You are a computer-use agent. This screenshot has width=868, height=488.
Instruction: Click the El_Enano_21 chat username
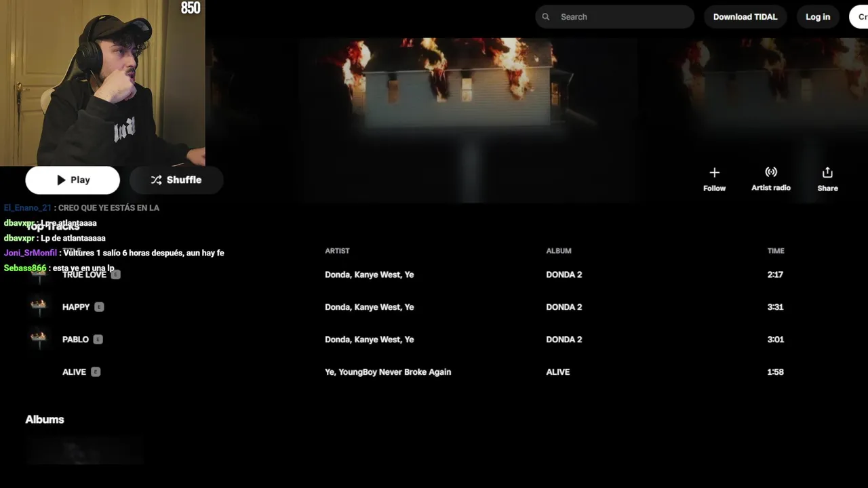pos(28,208)
